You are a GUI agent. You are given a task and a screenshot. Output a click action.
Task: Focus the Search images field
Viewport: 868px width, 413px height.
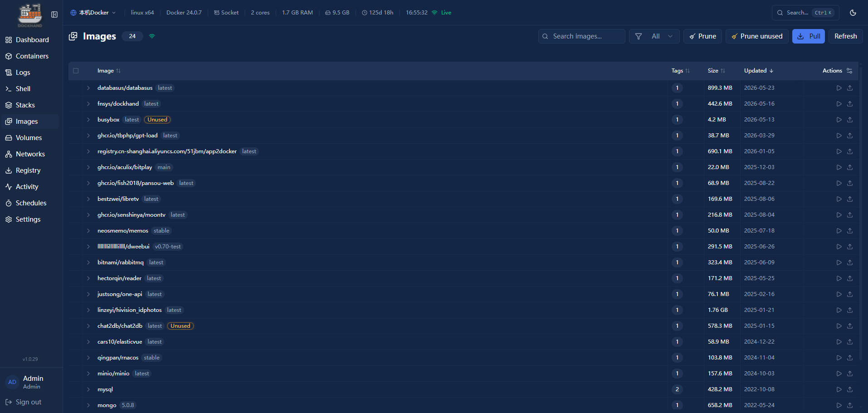click(x=581, y=36)
